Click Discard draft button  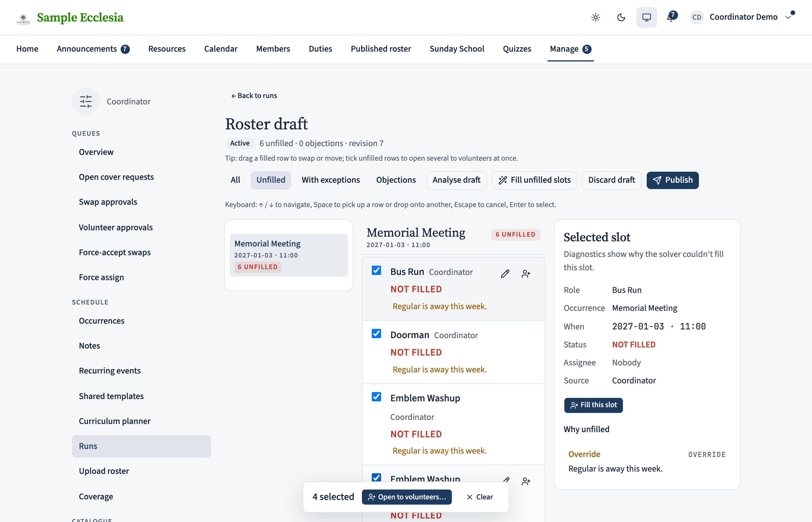[x=611, y=180]
